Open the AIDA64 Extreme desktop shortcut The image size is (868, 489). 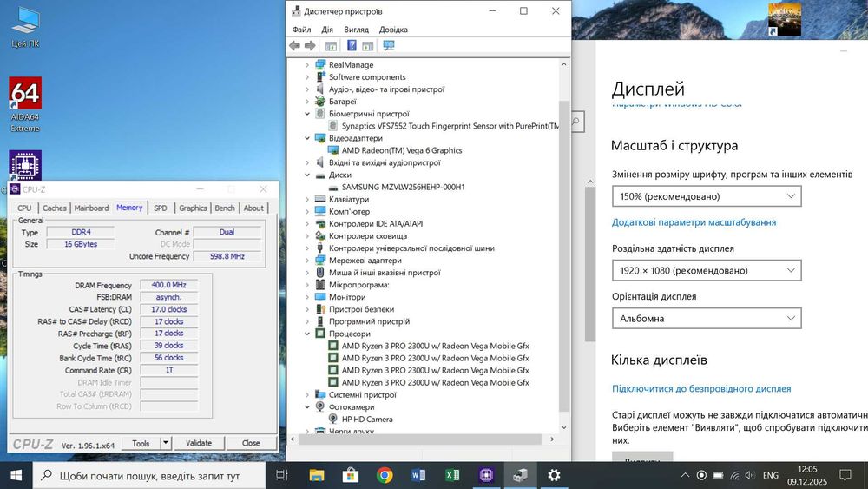click(x=25, y=105)
